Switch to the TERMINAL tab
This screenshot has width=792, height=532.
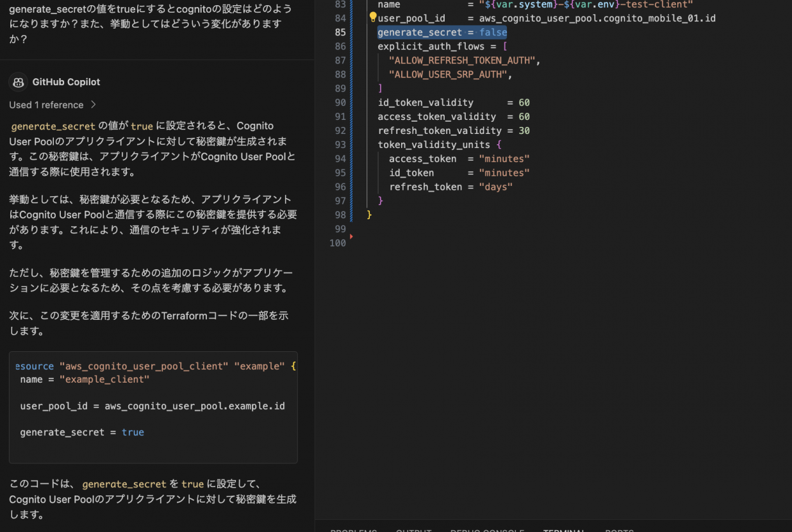pos(564,530)
